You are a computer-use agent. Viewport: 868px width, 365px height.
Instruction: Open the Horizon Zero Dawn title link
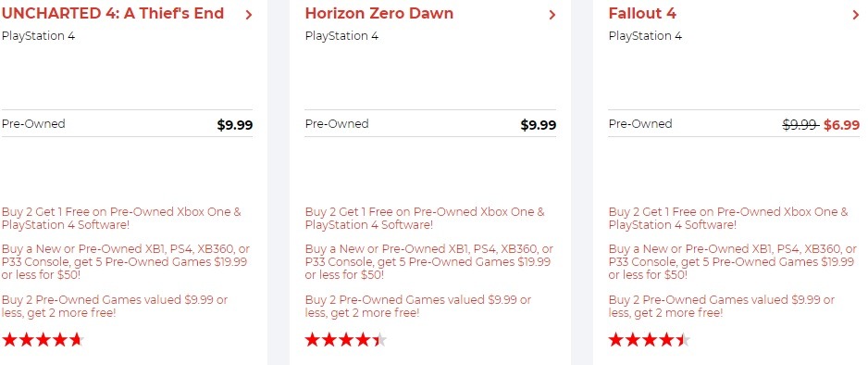pos(379,13)
